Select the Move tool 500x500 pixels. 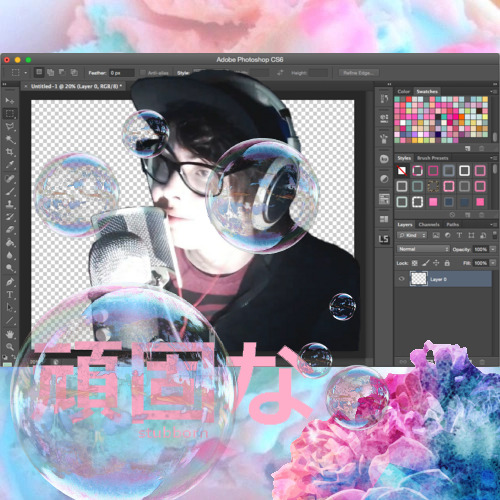coord(9,100)
